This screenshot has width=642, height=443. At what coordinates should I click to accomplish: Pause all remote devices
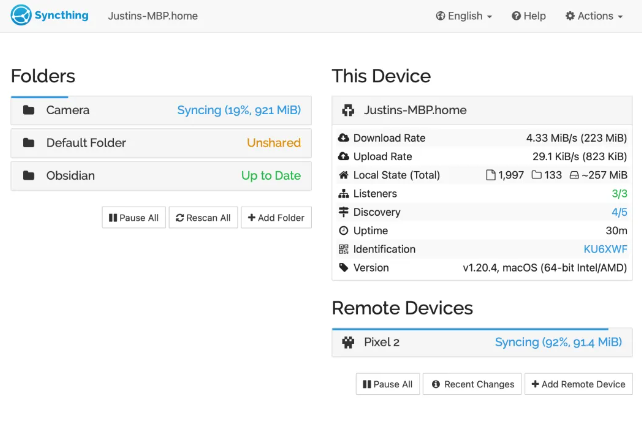(x=388, y=384)
